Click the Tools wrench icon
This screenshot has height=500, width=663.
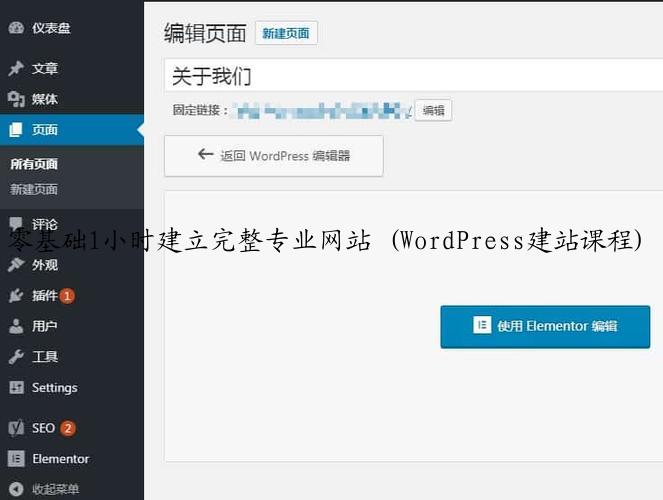(x=16, y=357)
